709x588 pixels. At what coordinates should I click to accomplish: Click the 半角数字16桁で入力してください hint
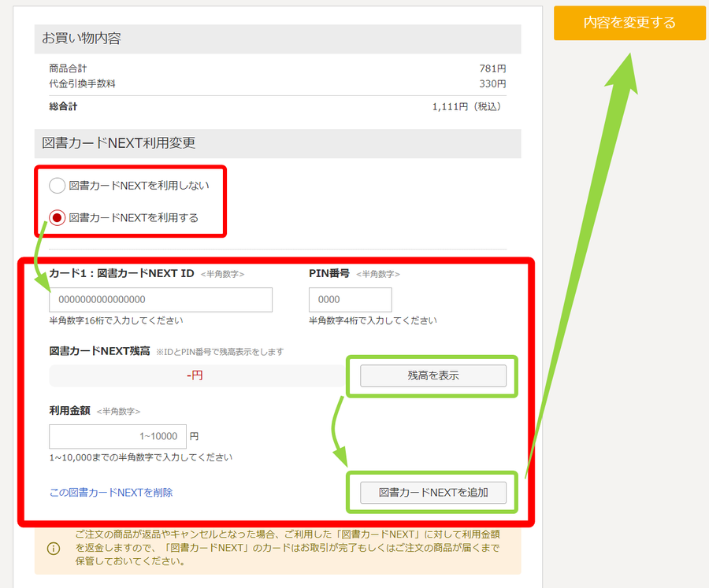(x=117, y=320)
